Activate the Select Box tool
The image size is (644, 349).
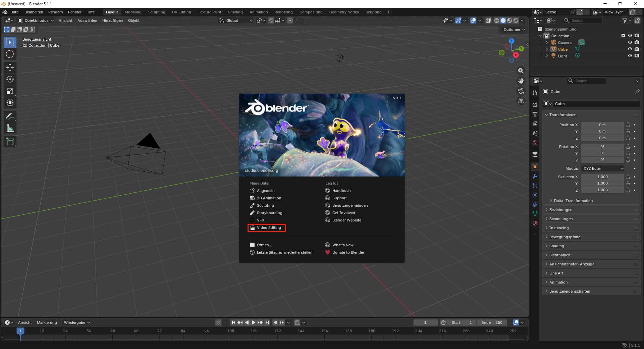pos(10,42)
